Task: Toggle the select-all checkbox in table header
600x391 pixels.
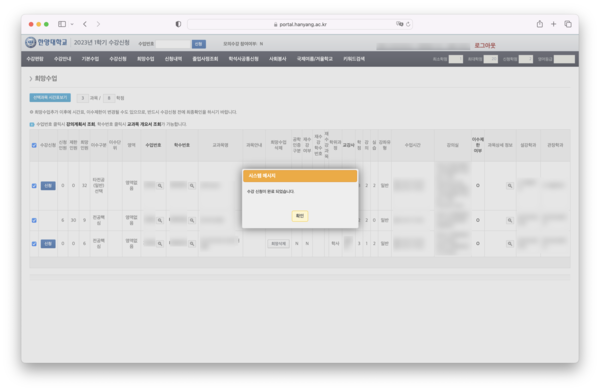Action: [x=34, y=145]
